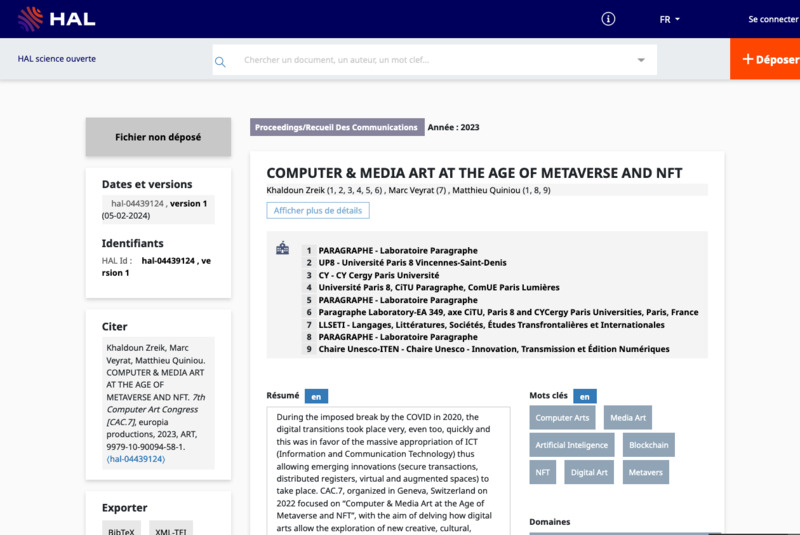This screenshot has width=800, height=535.
Task: Toggle the Mots clés 'en' language tab
Action: click(x=585, y=396)
